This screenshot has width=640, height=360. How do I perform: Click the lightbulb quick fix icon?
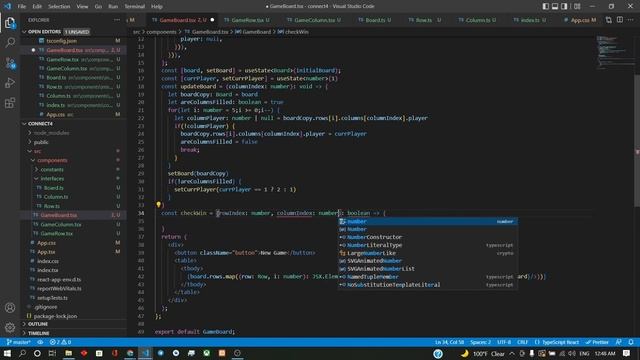tap(158, 205)
